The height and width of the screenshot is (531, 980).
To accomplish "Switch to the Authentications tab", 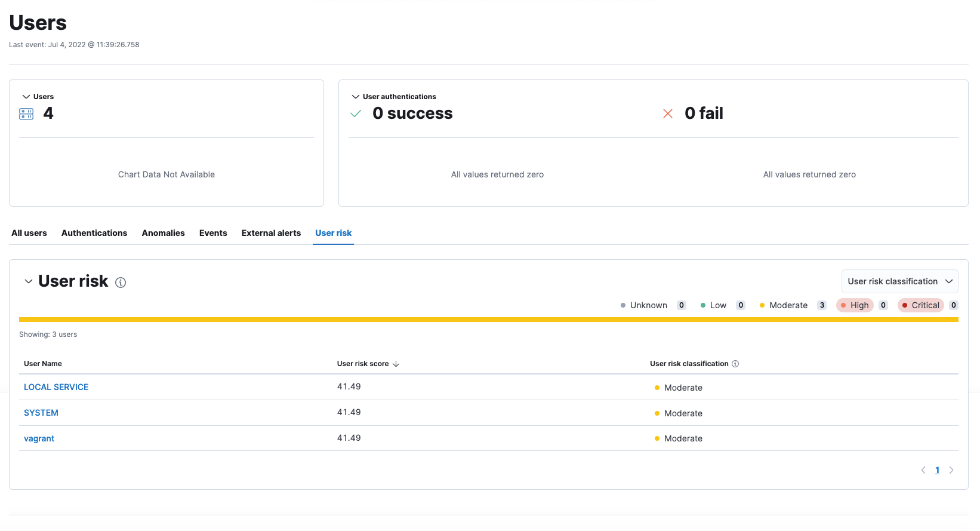I will [94, 233].
